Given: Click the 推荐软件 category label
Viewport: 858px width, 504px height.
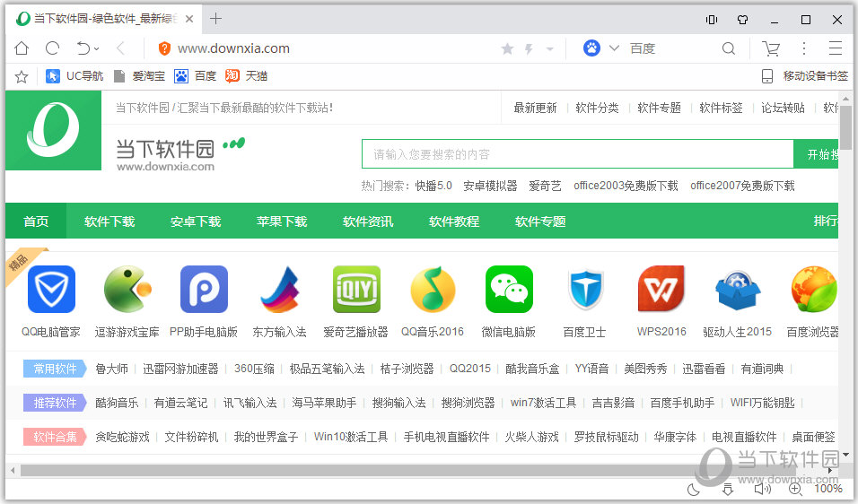Looking at the screenshot, I should pos(55,403).
